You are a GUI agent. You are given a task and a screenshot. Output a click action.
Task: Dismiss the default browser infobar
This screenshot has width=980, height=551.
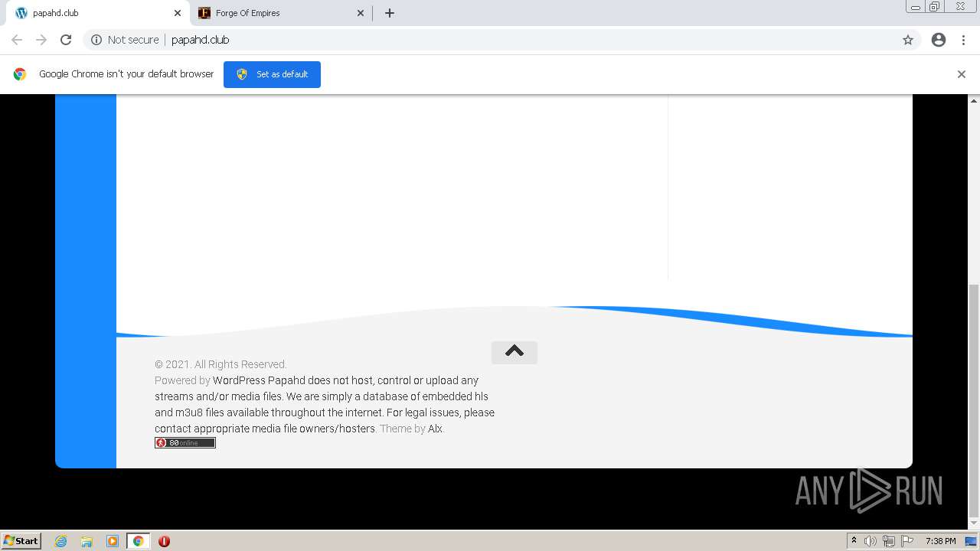pyautogui.click(x=962, y=74)
